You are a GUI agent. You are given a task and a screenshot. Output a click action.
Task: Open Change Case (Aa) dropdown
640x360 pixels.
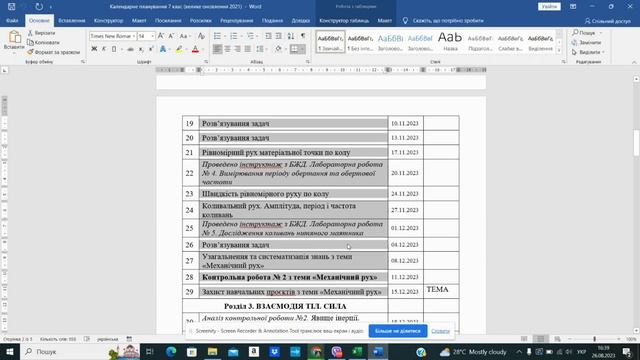click(x=185, y=36)
